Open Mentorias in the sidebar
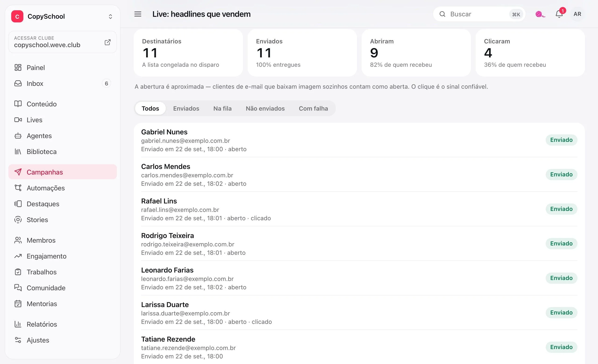 click(63, 303)
